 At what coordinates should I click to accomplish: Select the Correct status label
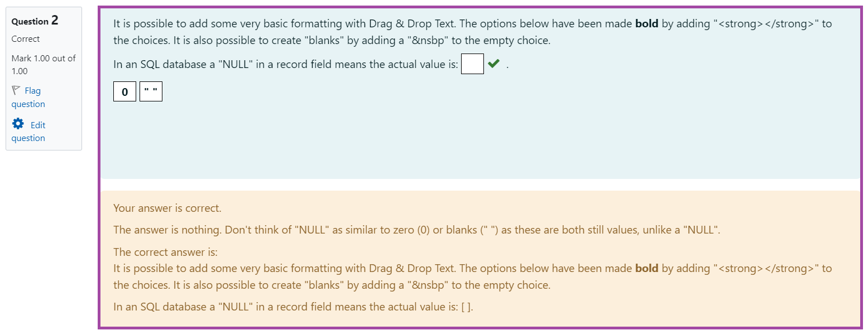[26, 39]
